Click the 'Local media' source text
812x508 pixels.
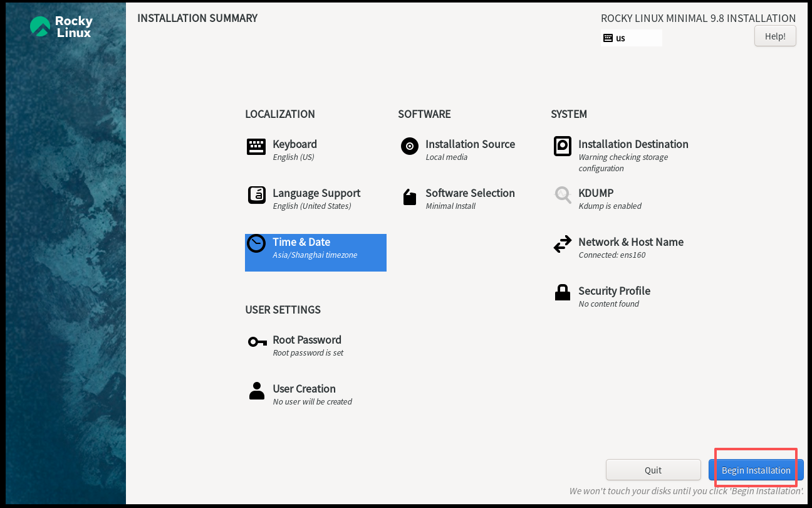[446, 157]
